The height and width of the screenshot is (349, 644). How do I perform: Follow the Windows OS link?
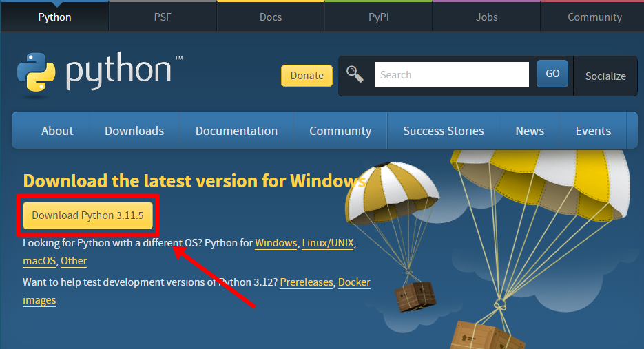point(276,243)
